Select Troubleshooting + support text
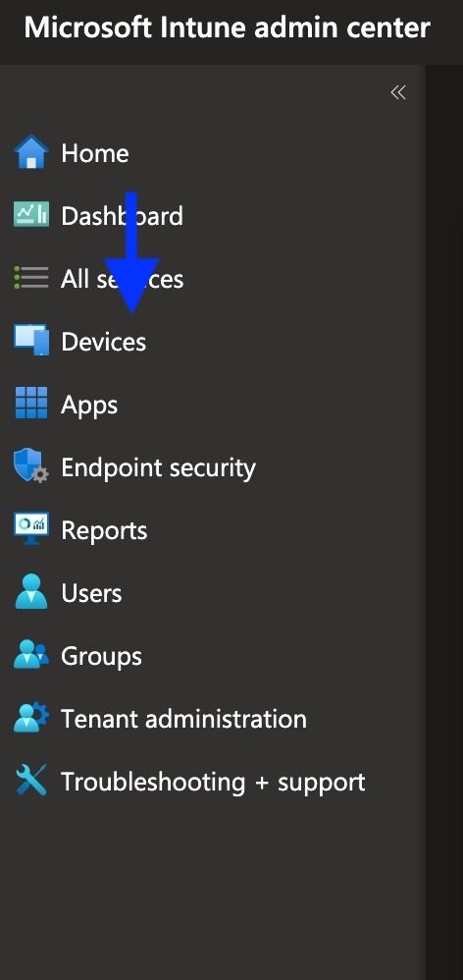 click(213, 783)
